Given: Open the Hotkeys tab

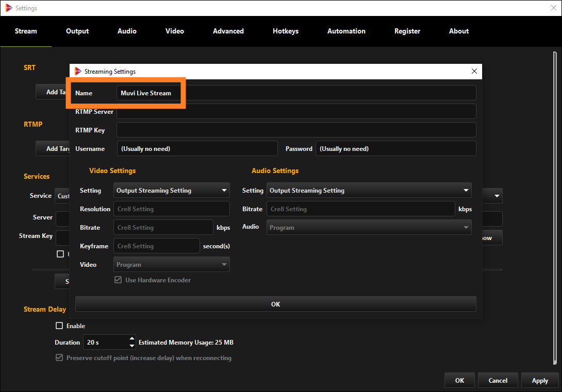Looking at the screenshot, I should pos(286,31).
